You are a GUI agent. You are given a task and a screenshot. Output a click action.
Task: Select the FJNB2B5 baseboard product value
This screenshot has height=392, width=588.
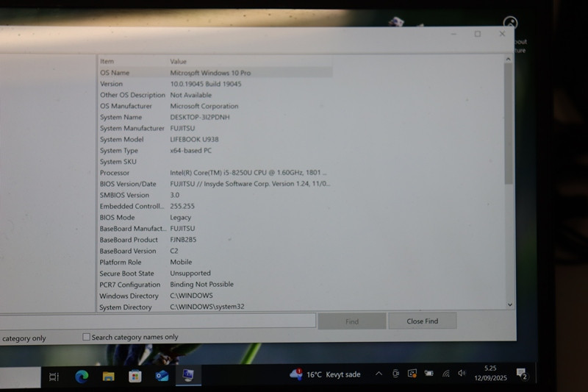183,239
